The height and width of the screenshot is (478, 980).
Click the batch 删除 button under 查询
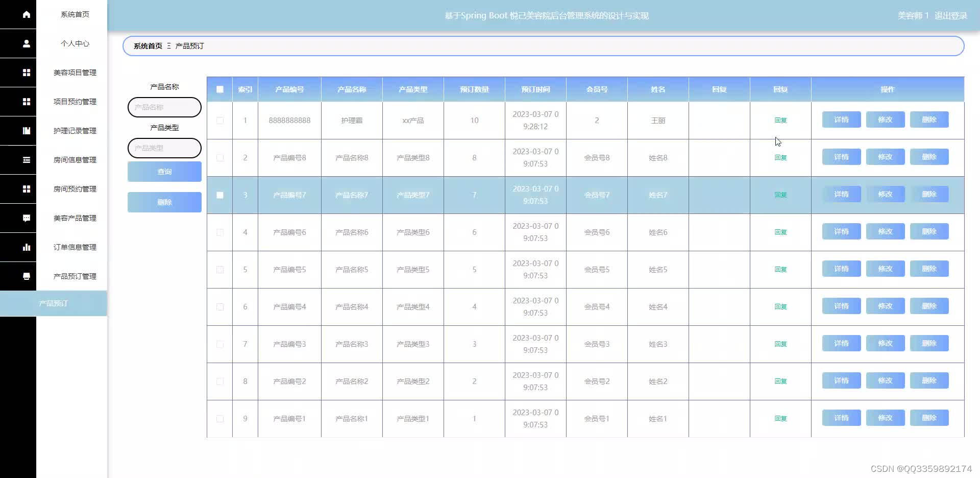(164, 202)
